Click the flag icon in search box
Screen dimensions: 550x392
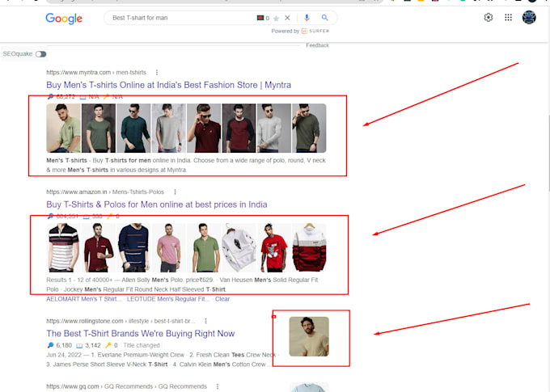tap(260, 18)
